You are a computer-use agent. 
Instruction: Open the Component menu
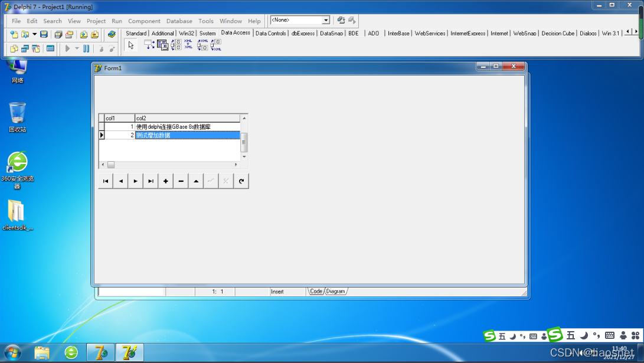click(144, 21)
